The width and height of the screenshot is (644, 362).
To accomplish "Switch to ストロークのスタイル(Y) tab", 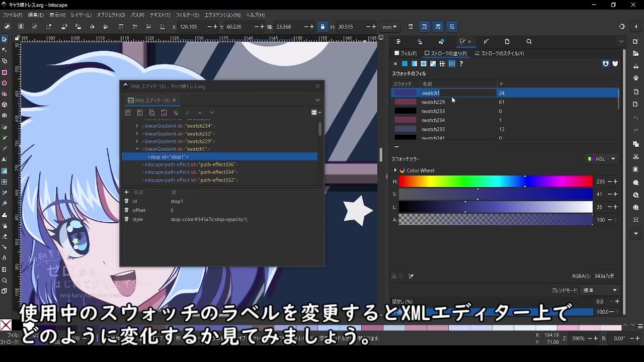I will tap(500, 53).
